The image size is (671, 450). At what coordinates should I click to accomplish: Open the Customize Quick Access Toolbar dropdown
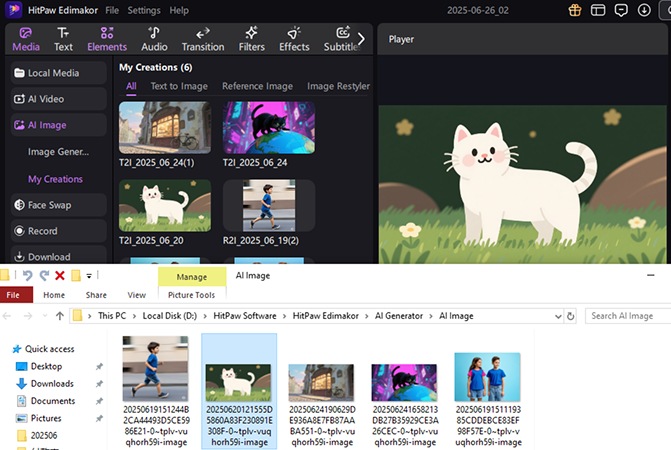(x=89, y=276)
